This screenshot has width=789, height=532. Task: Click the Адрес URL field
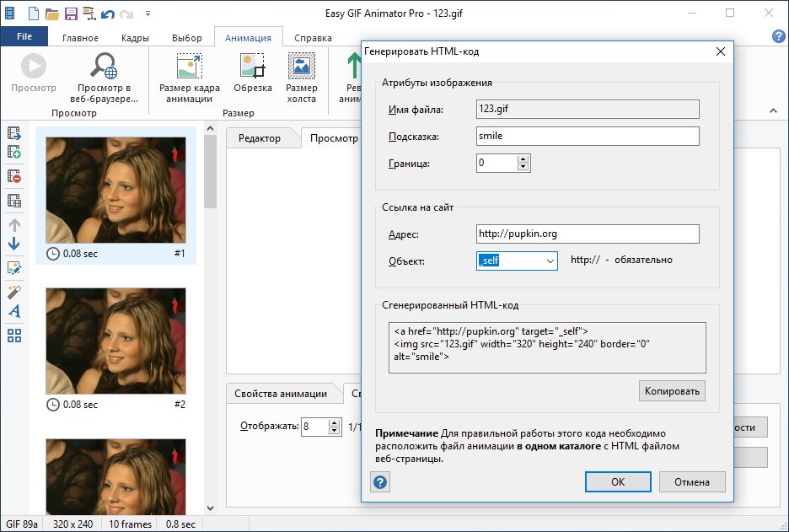point(588,234)
